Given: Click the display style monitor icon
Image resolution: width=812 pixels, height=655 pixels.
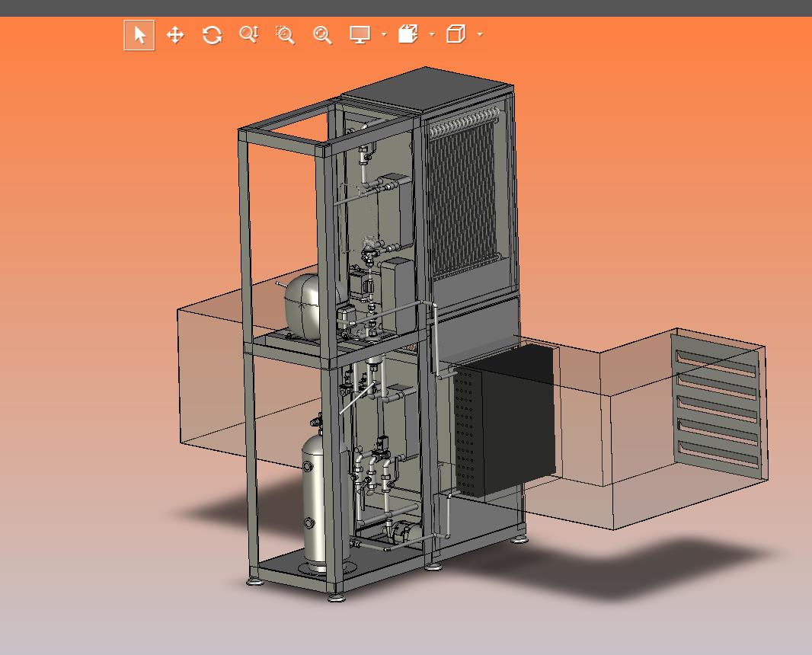Looking at the screenshot, I should pos(360,35).
